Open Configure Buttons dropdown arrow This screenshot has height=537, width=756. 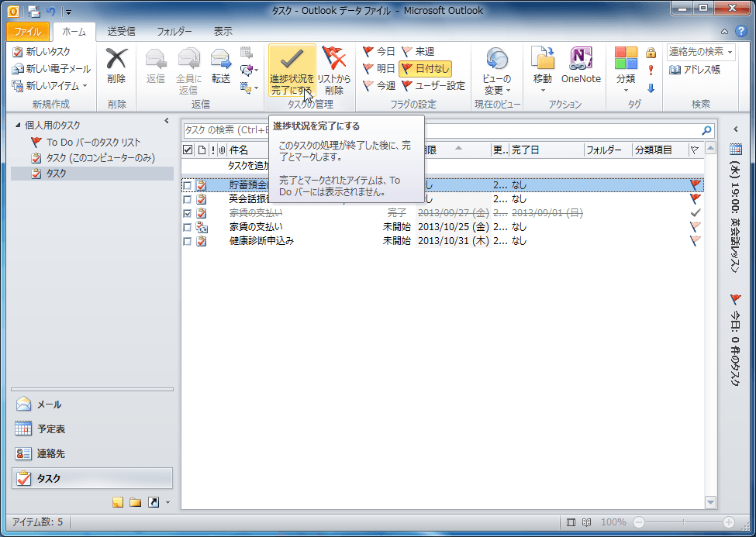(x=167, y=503)
